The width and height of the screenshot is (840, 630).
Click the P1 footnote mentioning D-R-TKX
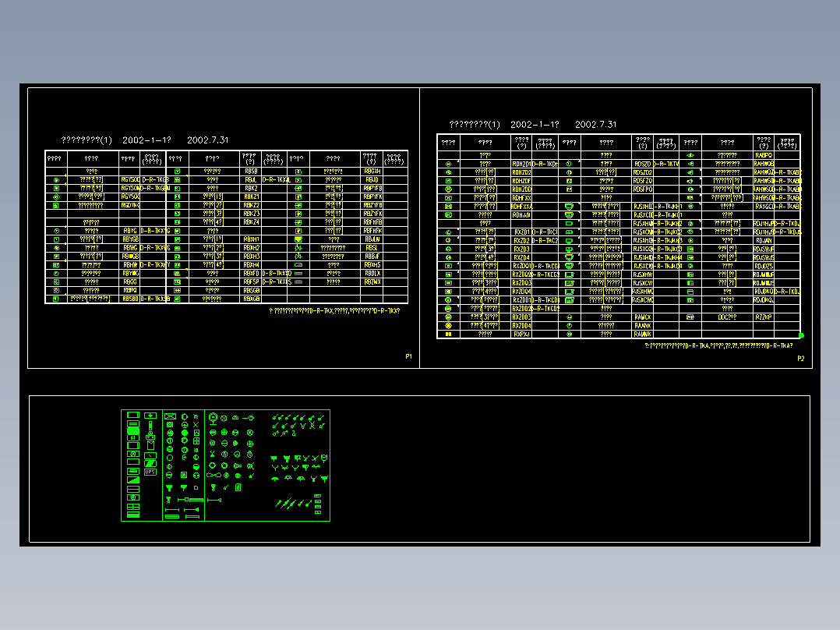pos(334,311)
